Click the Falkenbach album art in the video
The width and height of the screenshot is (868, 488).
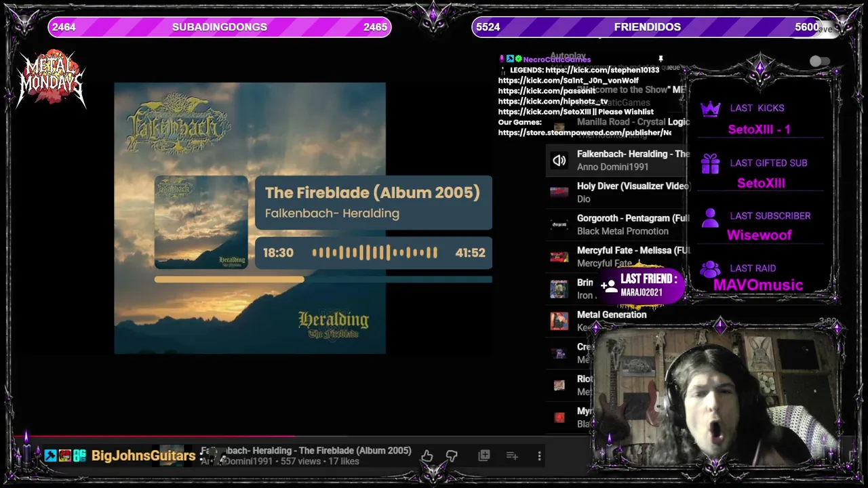tap(250, 218)
